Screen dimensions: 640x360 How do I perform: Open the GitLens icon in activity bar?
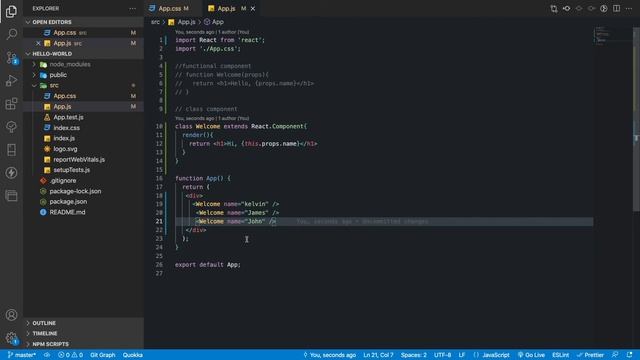(x=11, y=127)
